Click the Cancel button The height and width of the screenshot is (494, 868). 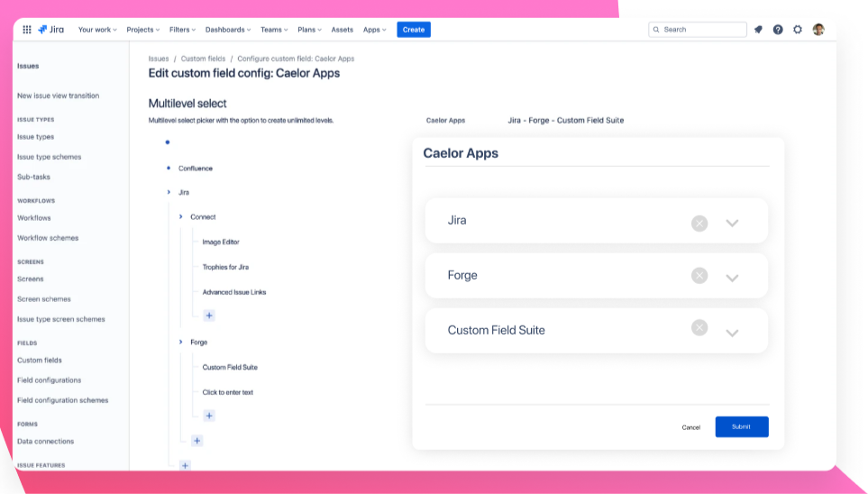point(690,427)
